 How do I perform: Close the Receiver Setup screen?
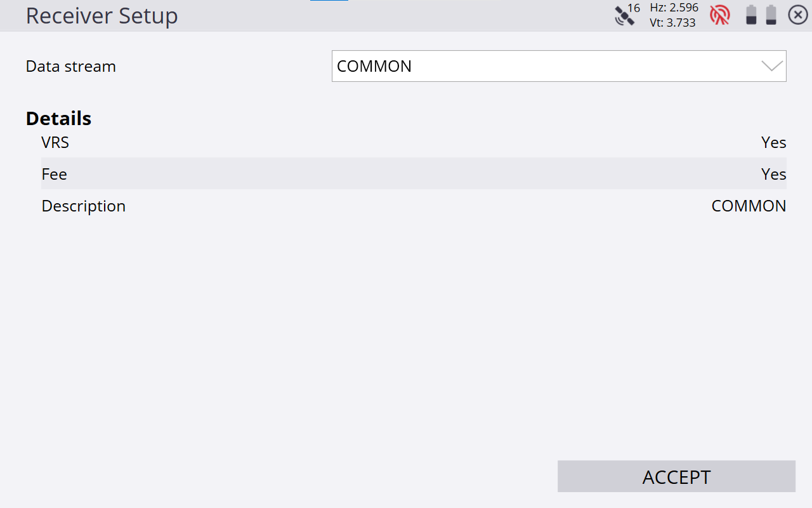click(797, 15)
